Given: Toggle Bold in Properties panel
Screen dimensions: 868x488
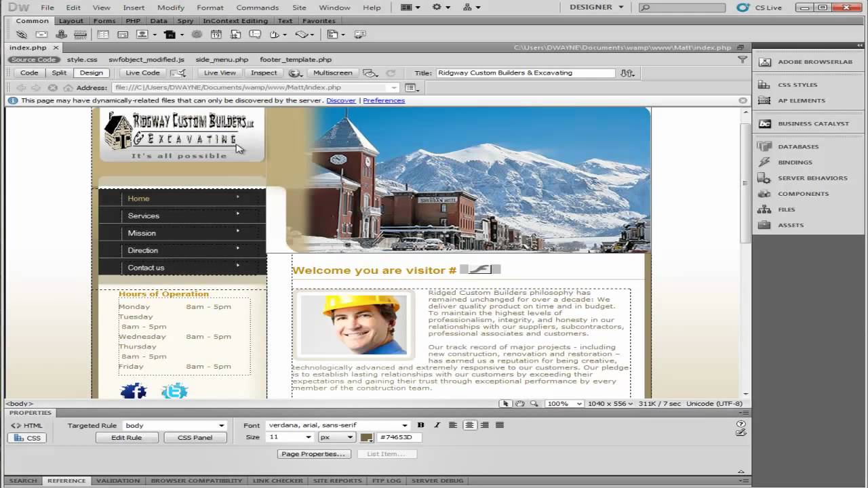Looking at the screenshot, I should pyautogui.click(x=420, y=425).
